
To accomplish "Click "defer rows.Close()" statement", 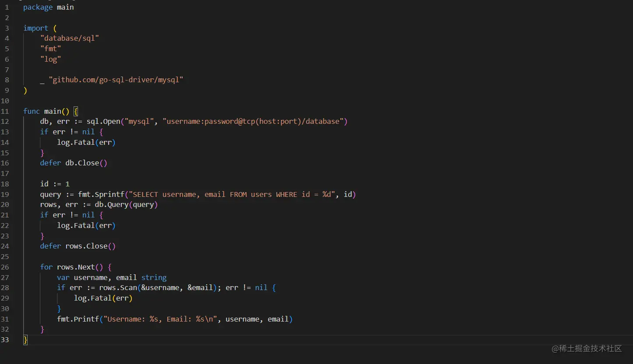I will click(x=78, y=246).
